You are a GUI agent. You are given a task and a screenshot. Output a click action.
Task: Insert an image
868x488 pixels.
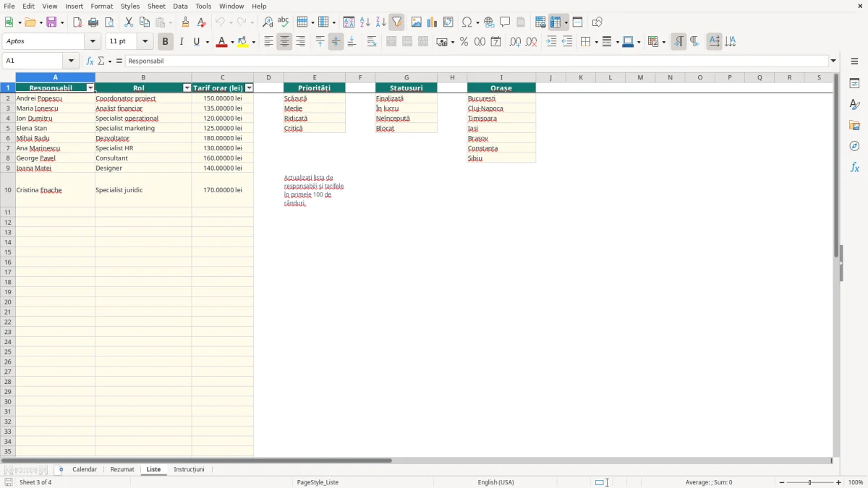[x=416, y=22]
